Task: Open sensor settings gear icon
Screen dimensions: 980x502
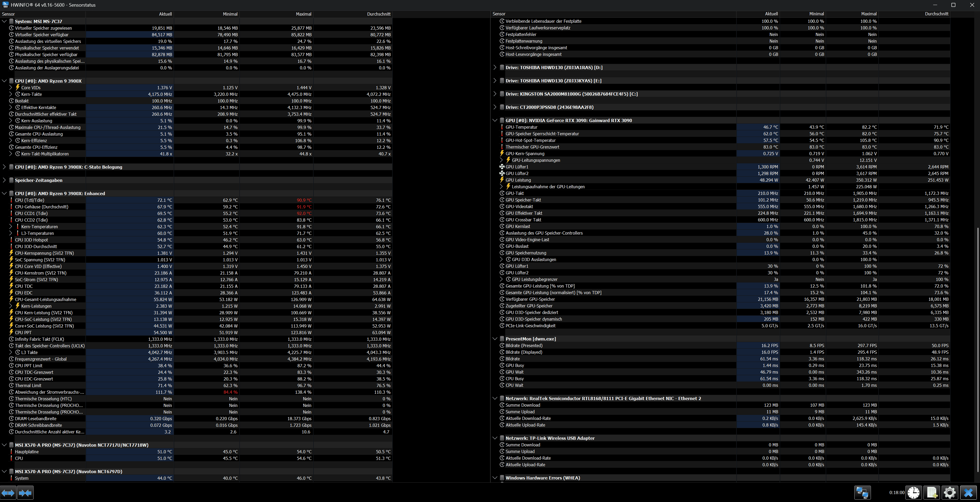Action: tap(950, 492)
